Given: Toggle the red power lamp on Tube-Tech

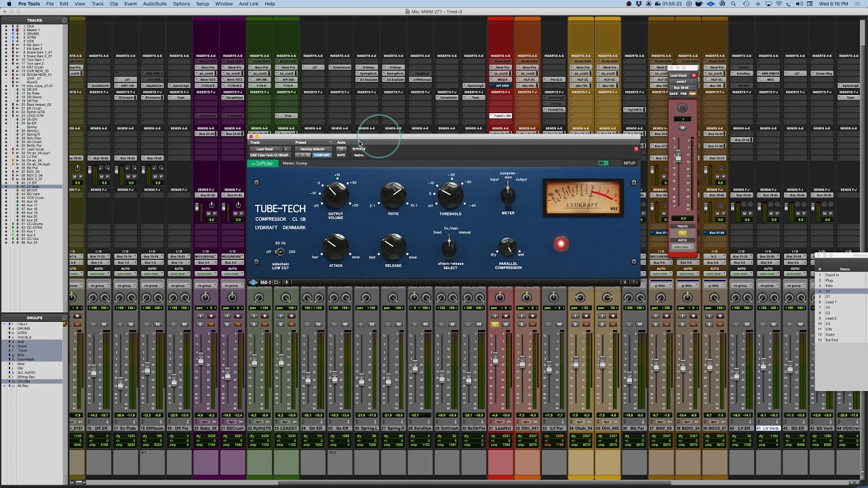Looking at the screenshot, I should click(561, 244).
